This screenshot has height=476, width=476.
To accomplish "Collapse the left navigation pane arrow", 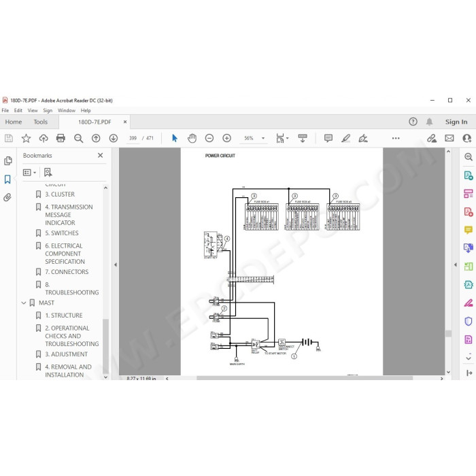I will [116, 265].
